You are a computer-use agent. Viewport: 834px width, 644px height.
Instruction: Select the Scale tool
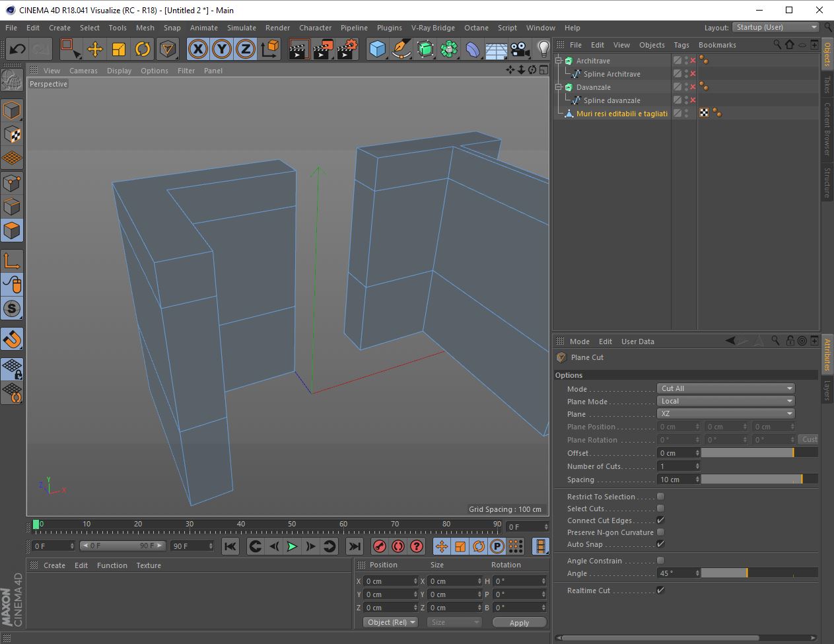pyautogui.click(x=119, y=49)
